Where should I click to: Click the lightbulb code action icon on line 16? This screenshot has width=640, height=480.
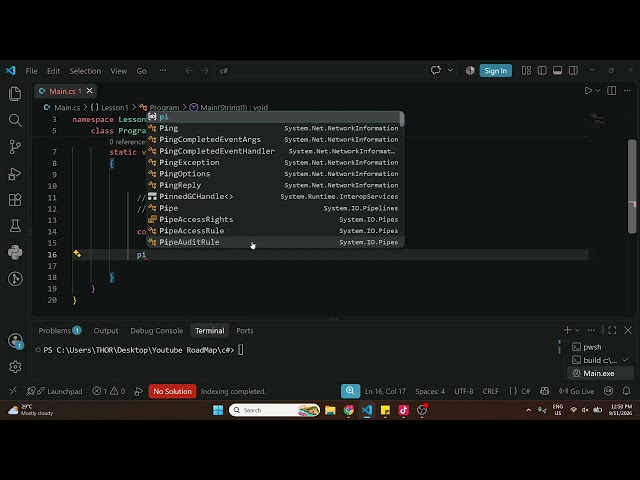77,254
